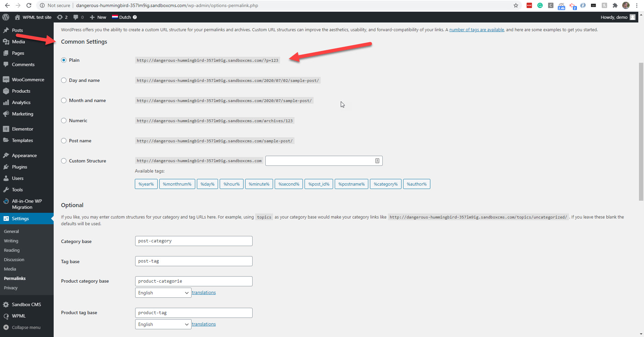This screenshot has width=644, height=337.
Task: Click the Custom Structure text field
Action: pyautogui.click(x=324, y=161)
